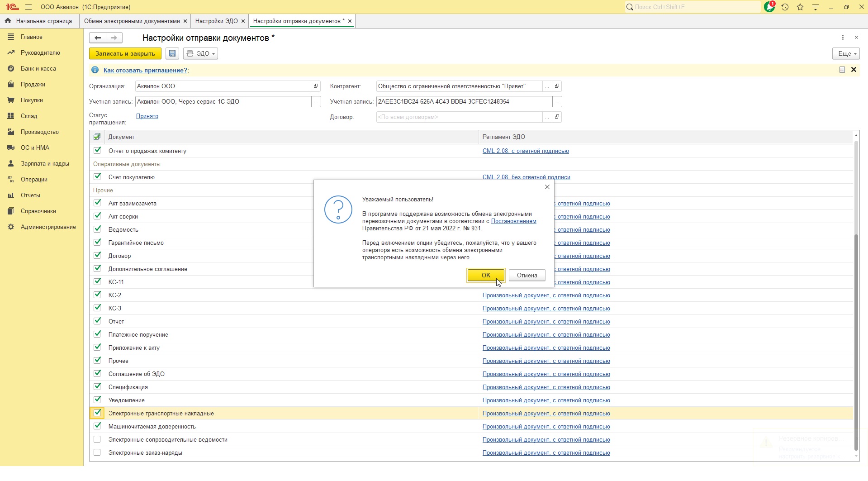The width and height of the screenshot is (868, 481).
Task: Open service settings icon in title bar
Action: pos(816,7)
